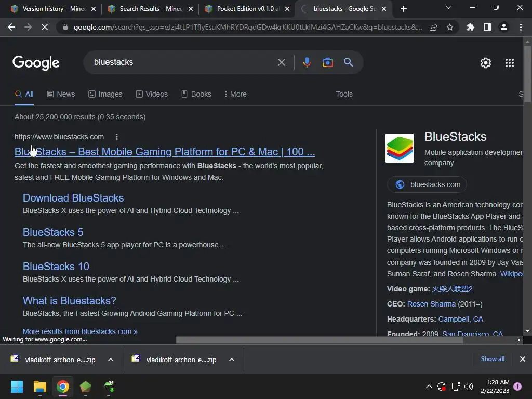Share this page via the share icon
The image size is (532, 399).
click(x=433, y=27)
